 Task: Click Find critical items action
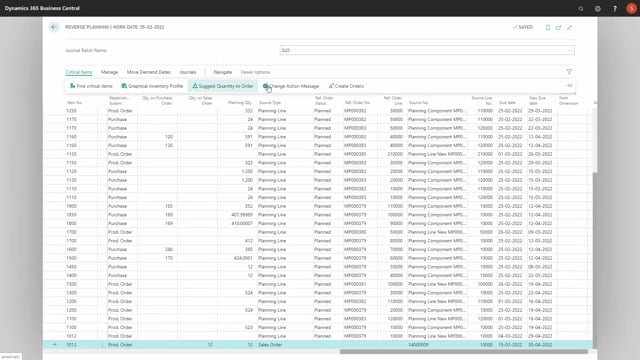[91, 86]
